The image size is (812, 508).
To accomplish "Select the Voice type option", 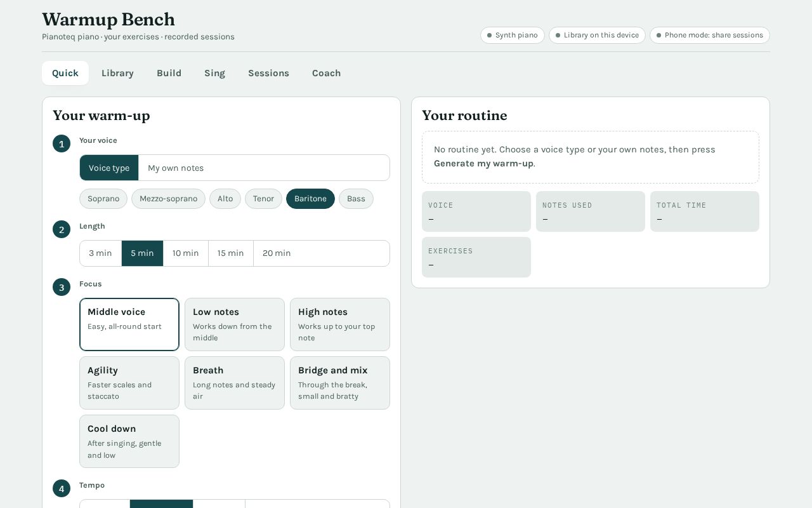I will 109,168.
